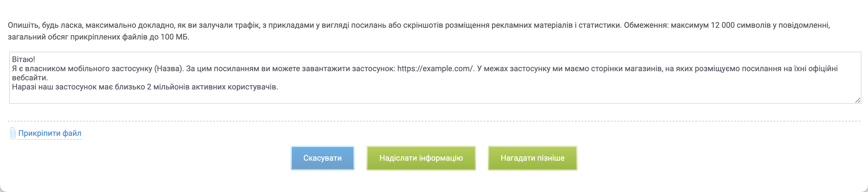This screenshot has height=192, width=868.
Task: Submit with the "Надіслати інформацію" button
Action: [x=421, y=158]
